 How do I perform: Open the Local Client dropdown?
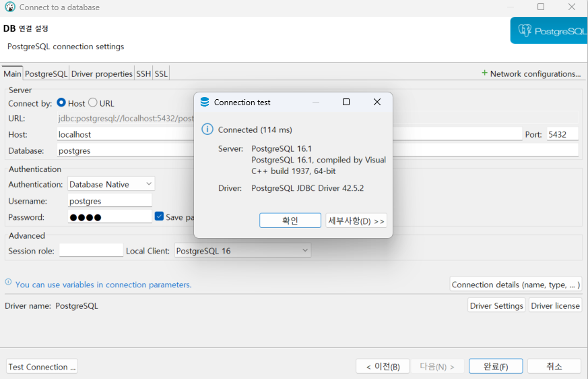pos(242,251)
